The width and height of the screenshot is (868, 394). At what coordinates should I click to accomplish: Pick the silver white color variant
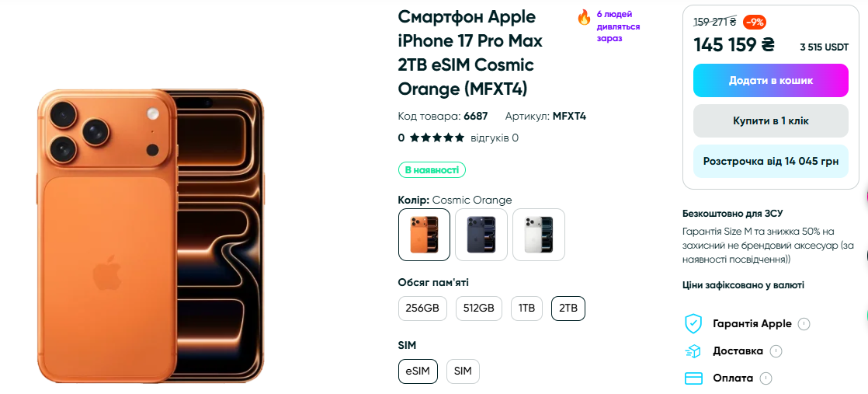[539, 234]
